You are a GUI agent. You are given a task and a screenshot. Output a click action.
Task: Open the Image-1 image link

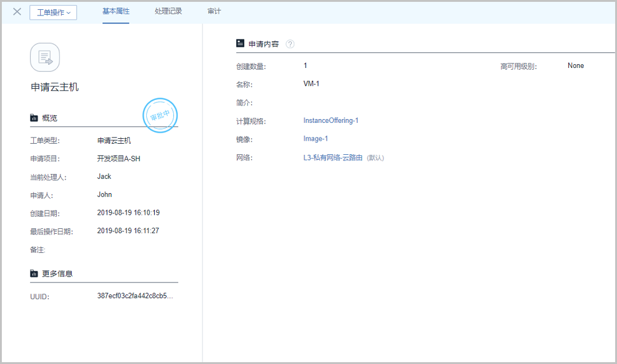coord(315,139)
